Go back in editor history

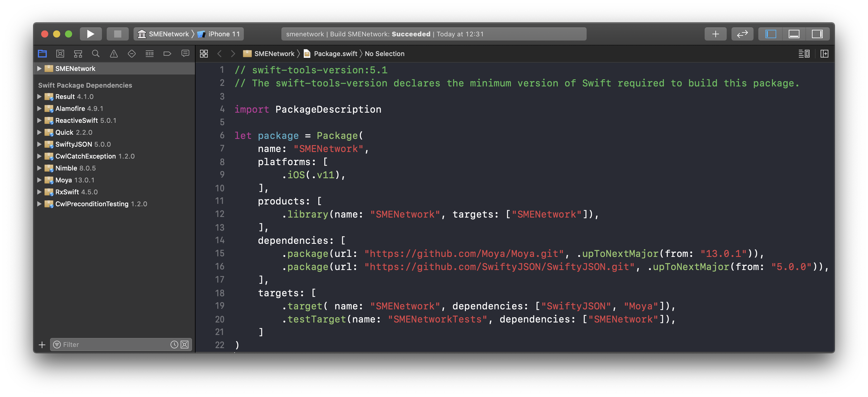click(220, 54)
